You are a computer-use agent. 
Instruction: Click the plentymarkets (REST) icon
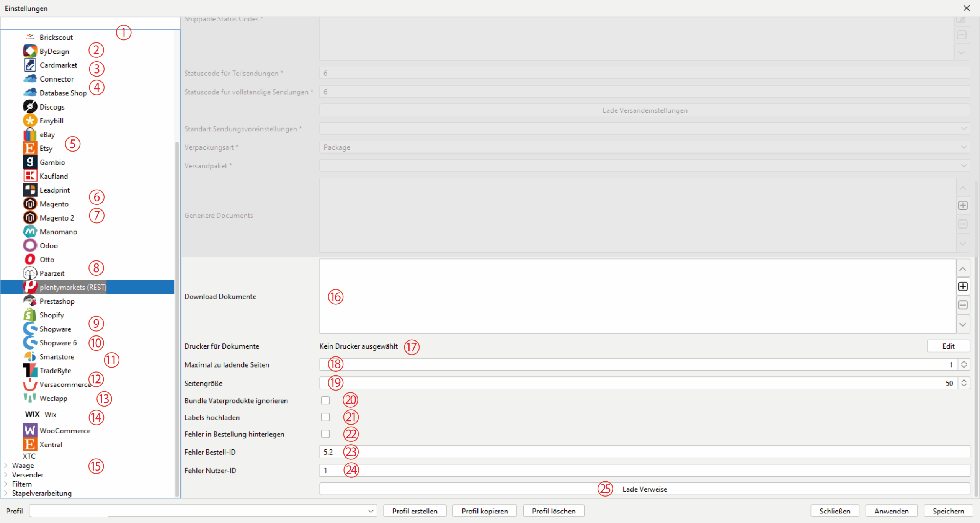click(30, 287)
